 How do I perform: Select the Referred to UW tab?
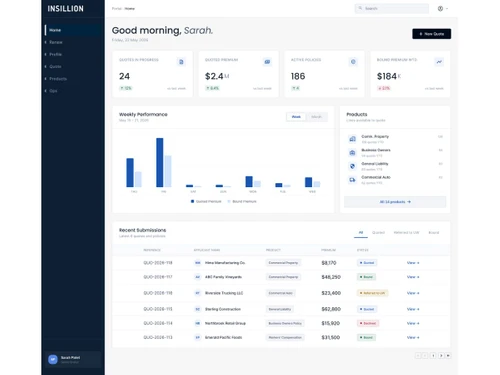(x=406, y=233)
